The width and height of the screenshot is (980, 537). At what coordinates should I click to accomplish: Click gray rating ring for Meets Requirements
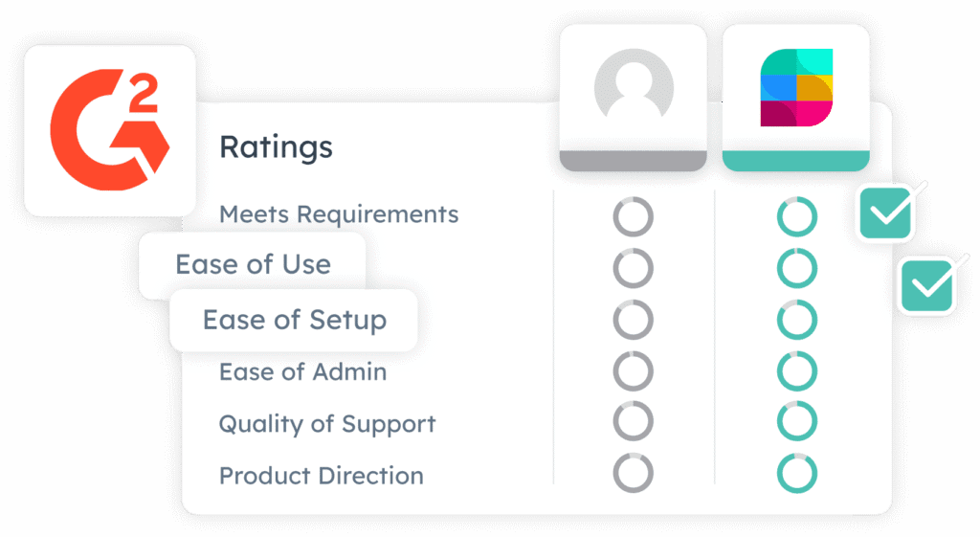coord(633,216)
